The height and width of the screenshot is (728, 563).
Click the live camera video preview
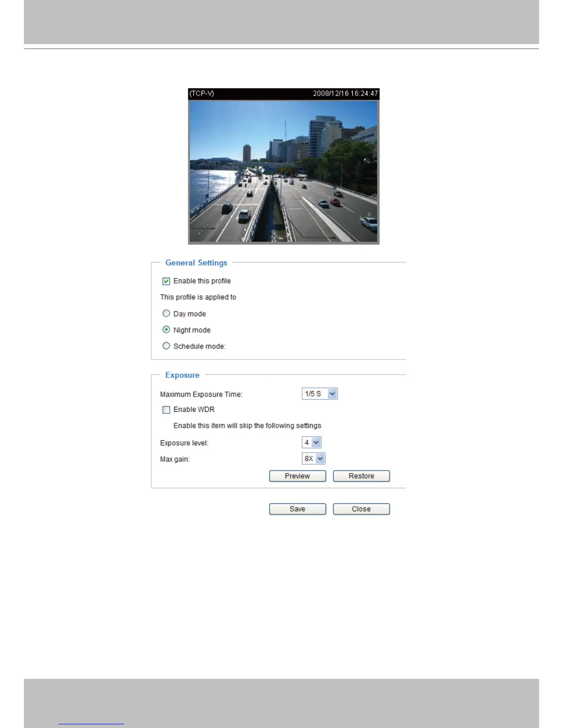pyautogui.click(x=284, y=171)
